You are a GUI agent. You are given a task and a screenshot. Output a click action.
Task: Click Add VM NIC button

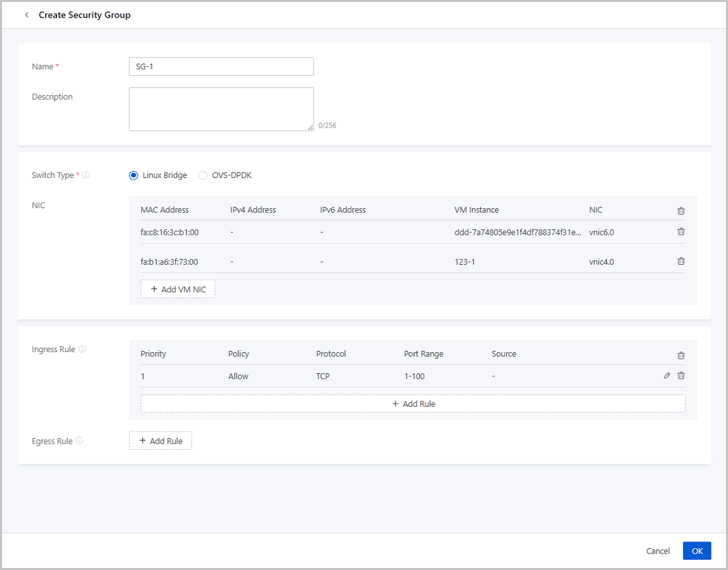(178, 290)
